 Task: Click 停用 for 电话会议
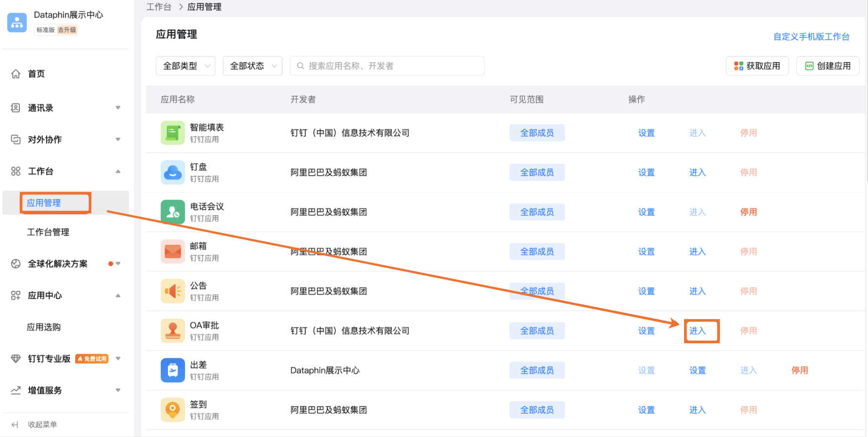[749, 212]
